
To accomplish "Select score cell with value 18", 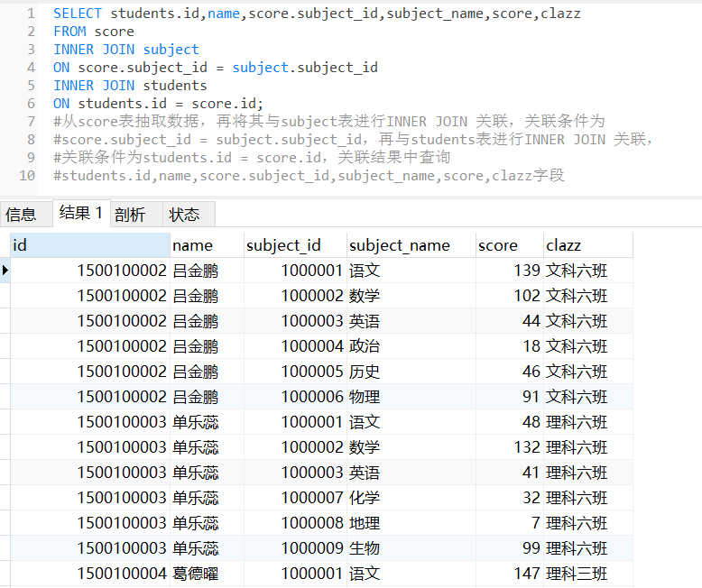I will pyautogui.click(x=510, y=346).
